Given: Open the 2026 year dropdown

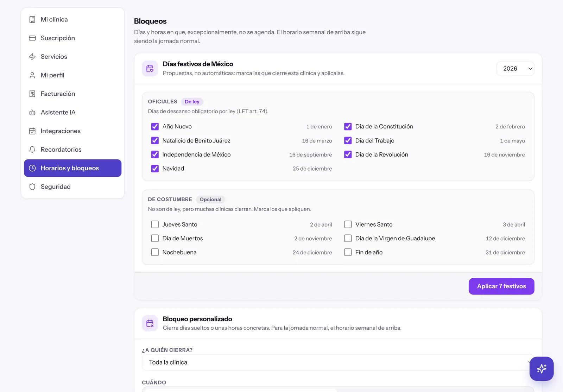Looking at the screenshot, I should point(515,69).
